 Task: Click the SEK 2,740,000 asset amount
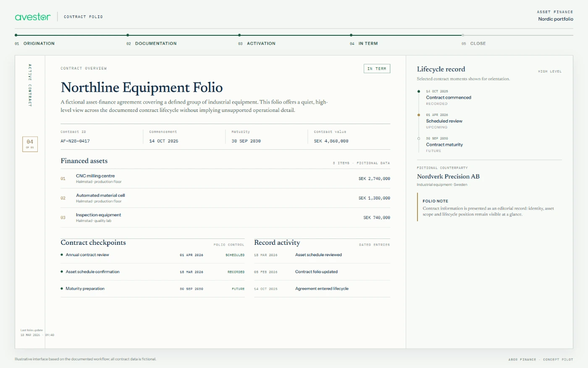pyautogui.click(x=374, y=179)
